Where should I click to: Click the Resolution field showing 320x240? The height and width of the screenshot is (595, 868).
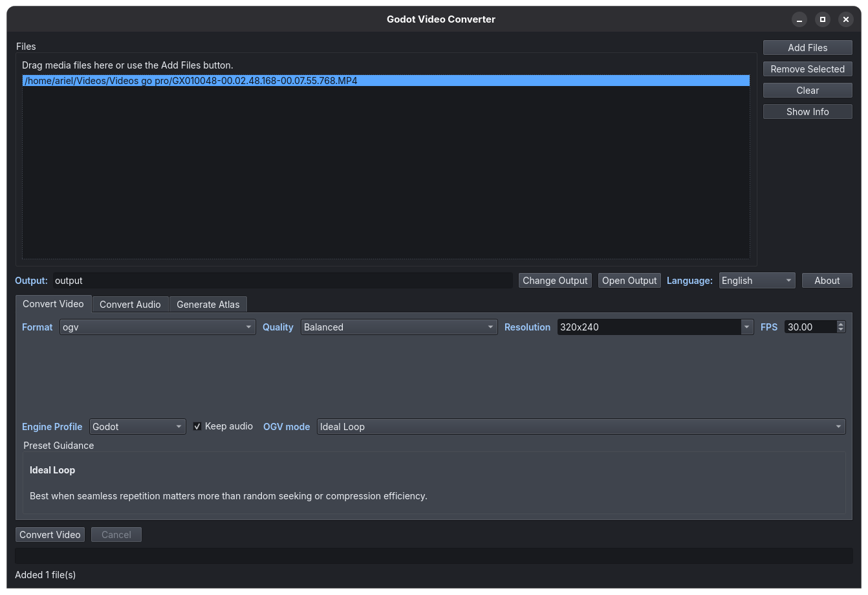(649, 327)
